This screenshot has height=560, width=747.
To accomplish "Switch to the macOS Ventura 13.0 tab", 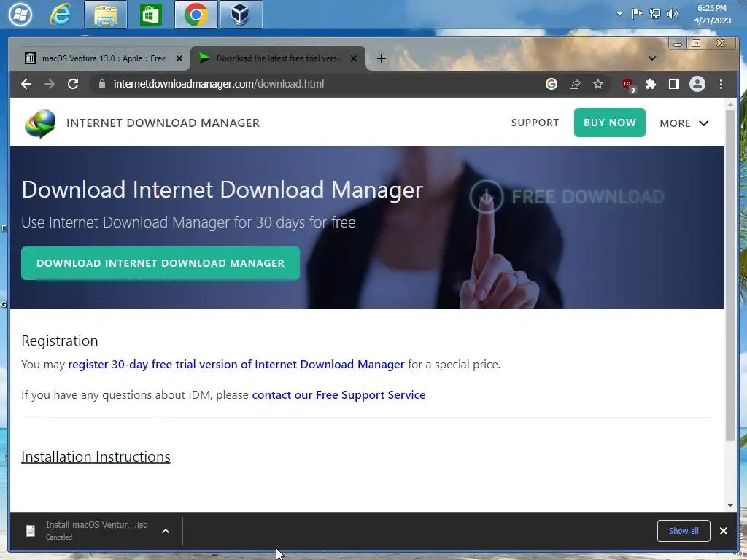I will coord(104,58).
